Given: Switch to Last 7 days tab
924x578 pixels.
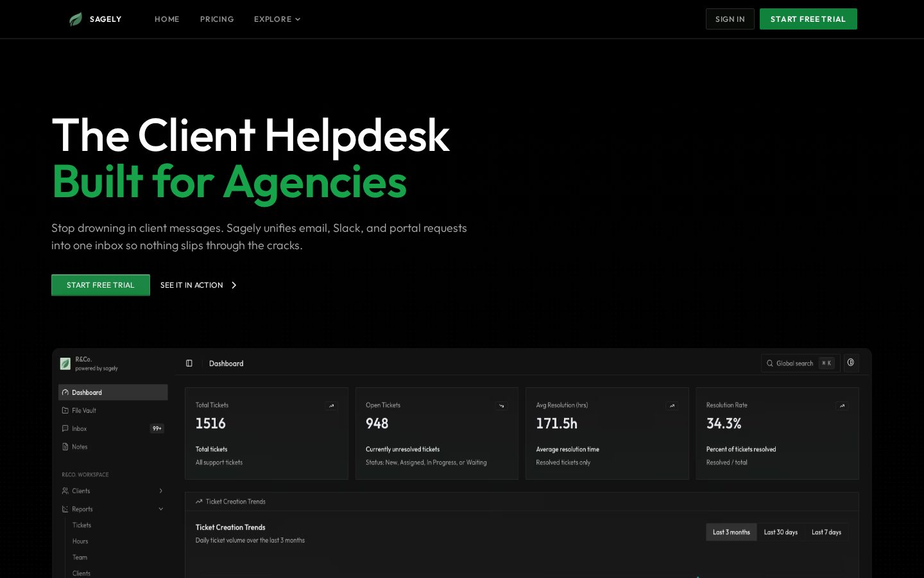Looking at the screenshot, I should pyautogui.click(x=826, y=532).
